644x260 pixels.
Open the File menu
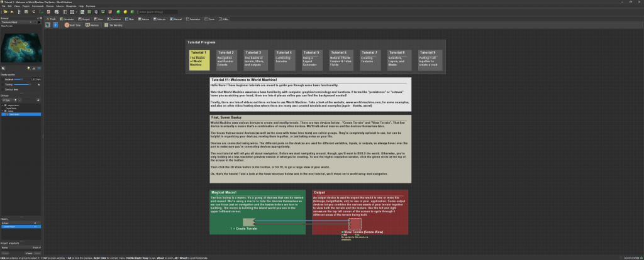tap(3, 6)
